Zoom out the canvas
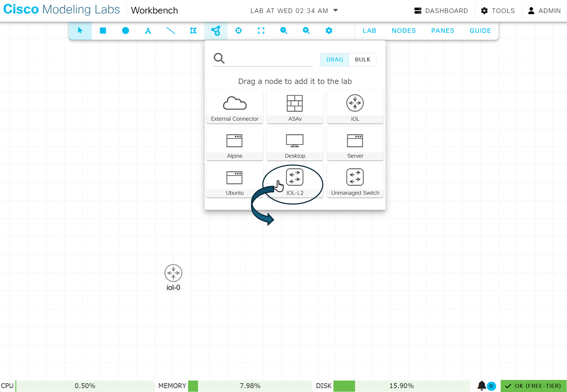Screen dimensions: 567x392 (x=284, y=31)
